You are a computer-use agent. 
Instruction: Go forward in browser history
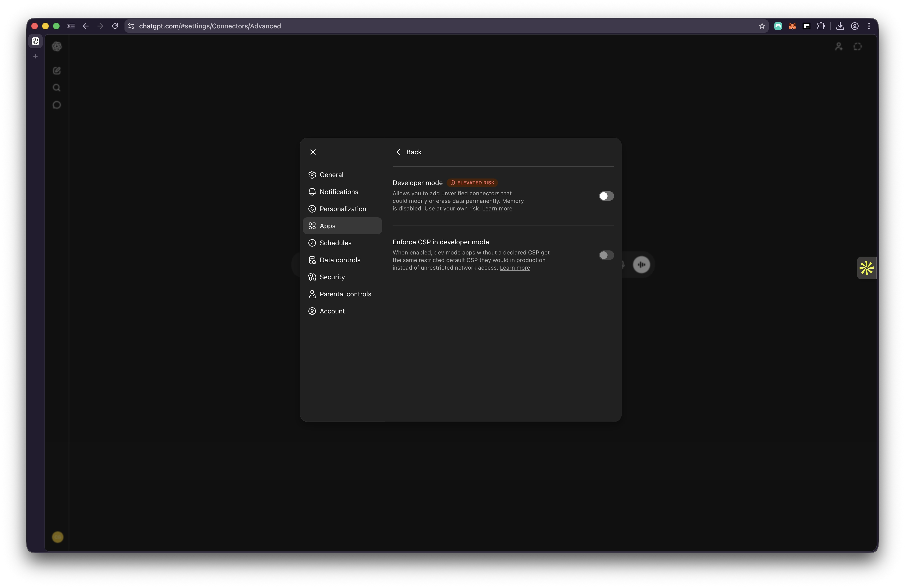coord(100,26)
